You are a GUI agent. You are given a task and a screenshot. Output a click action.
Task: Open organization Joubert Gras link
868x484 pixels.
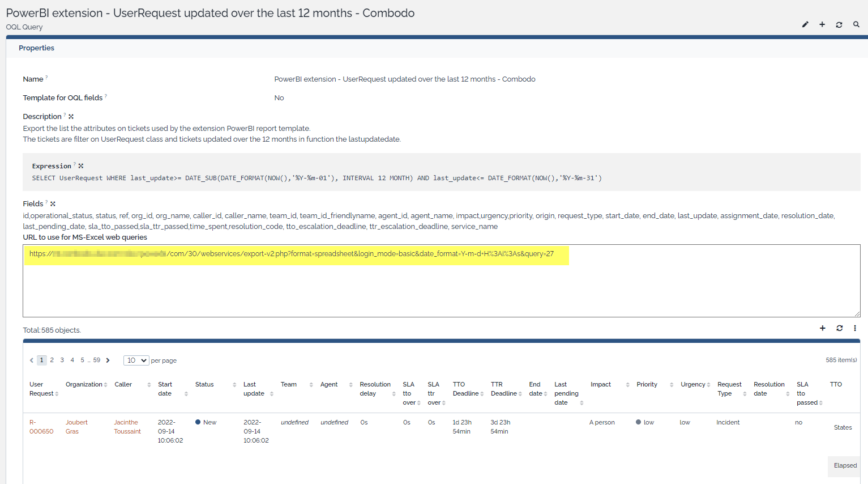(76, 427)
